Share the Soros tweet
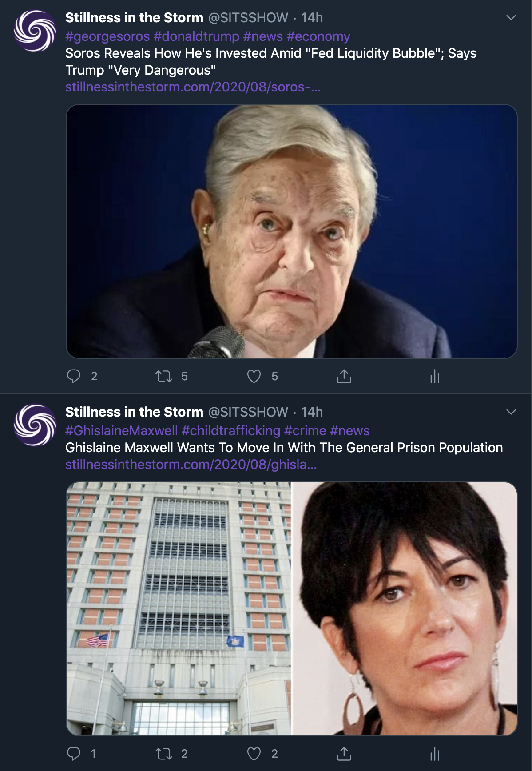The width and height of the screenshot is (532, 771). [x=344, y=376]
